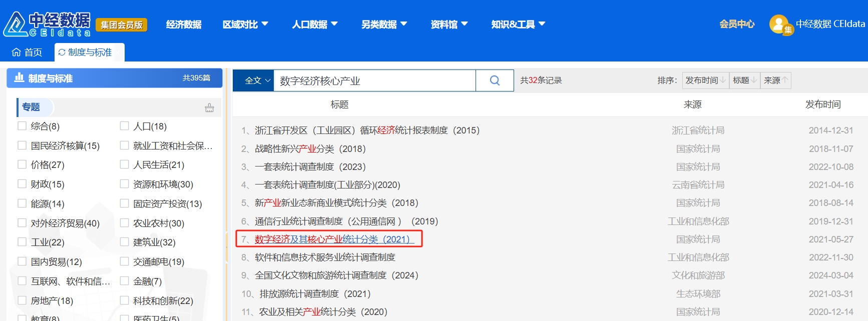Tick the 建筑业(32) checkbox
The image size is (868, 321).
(x=124, y=241)
